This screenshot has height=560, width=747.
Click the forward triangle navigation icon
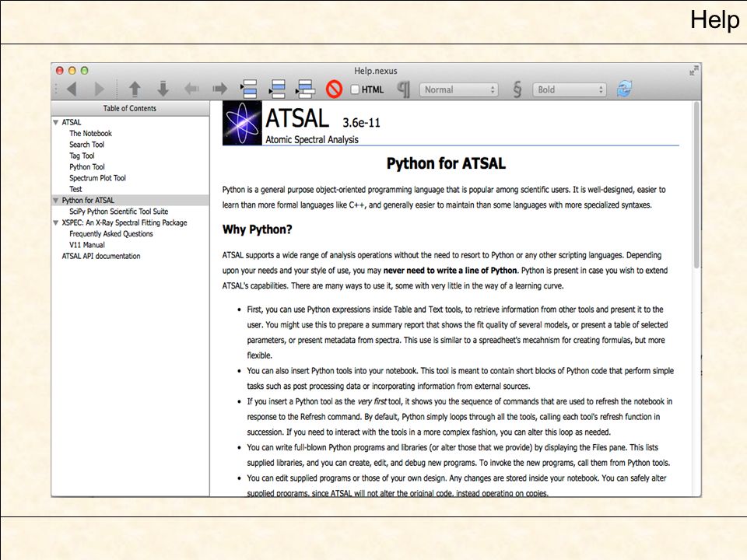click(99, 89)
